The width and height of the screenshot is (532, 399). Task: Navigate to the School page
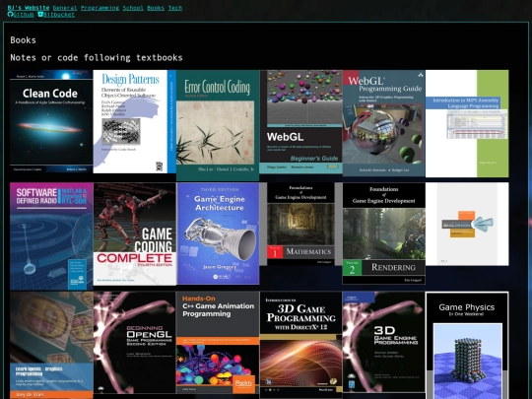pos(133,8)
